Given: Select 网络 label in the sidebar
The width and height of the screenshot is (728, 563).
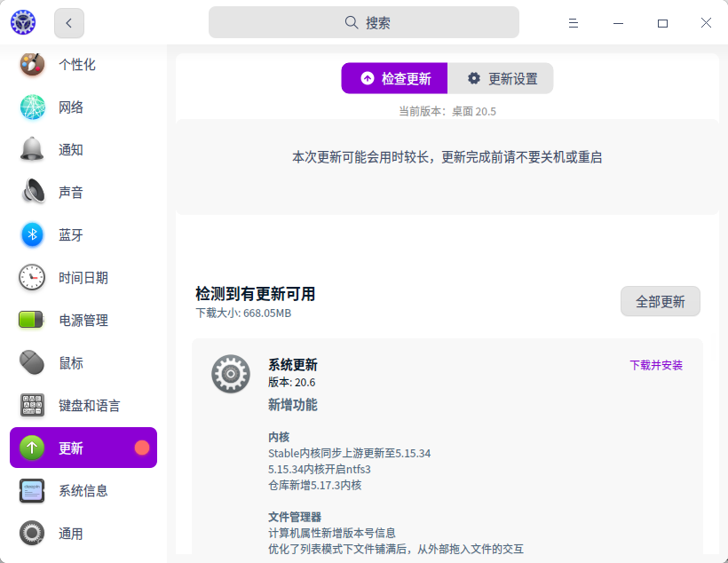Looking at the screenshot, I should [71, 107].
